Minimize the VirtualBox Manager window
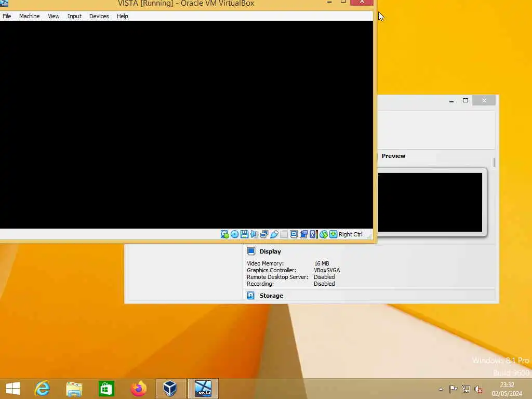This screenshot has height=399, width=532. [451, 100]
